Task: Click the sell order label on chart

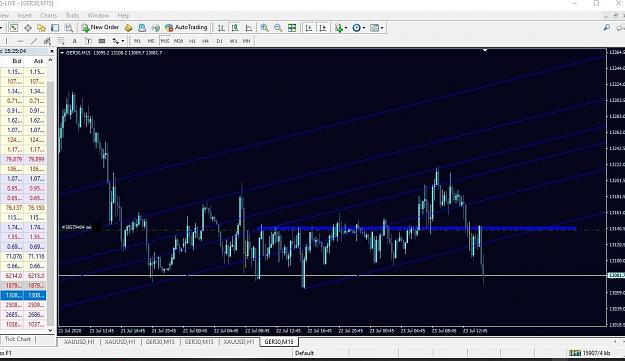Action: click(x=77, y=228)
